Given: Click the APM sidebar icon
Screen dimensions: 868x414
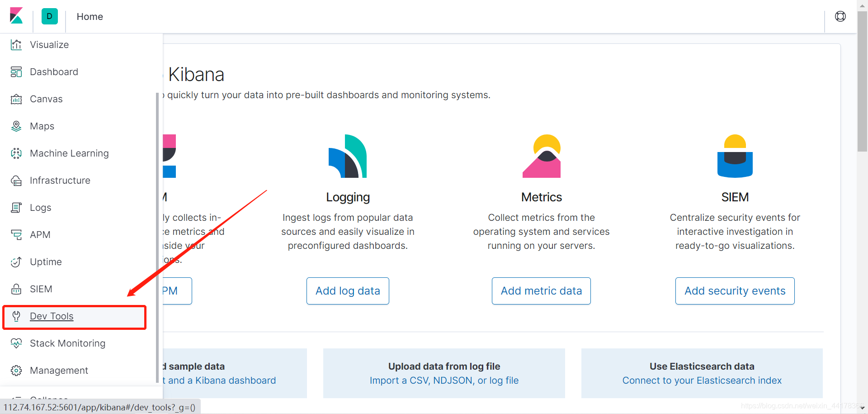Looking at the screenshot, I should point(16,235).
